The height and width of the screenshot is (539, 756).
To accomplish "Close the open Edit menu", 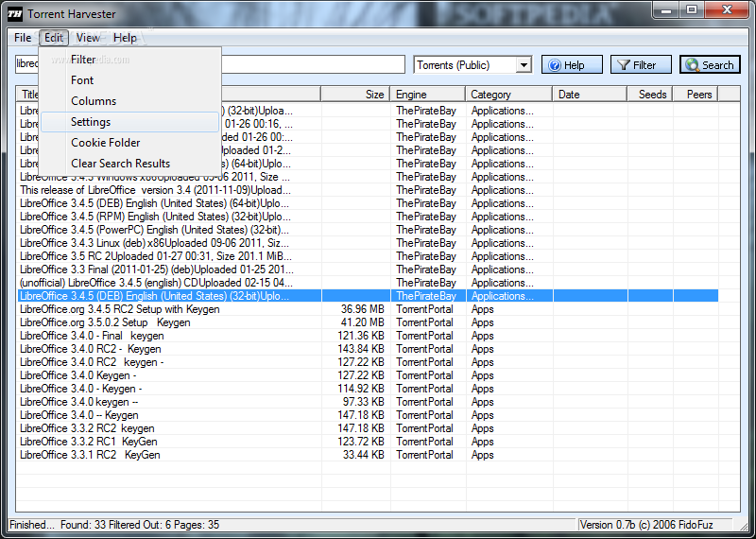I will [54, 38].
